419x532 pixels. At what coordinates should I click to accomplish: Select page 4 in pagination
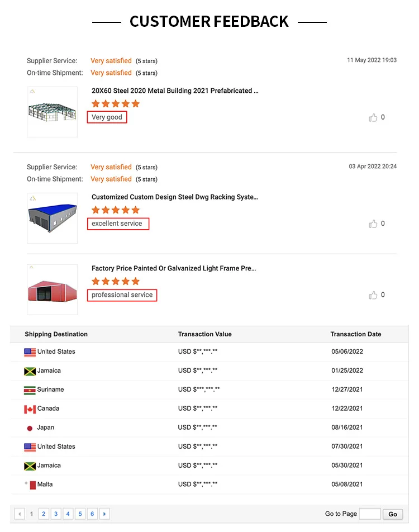[x=68, y=514]
